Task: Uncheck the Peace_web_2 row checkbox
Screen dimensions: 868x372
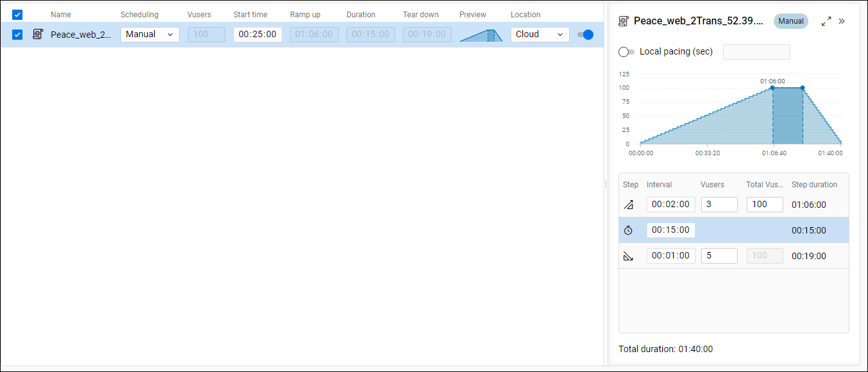Action: (x=17, y=35)
